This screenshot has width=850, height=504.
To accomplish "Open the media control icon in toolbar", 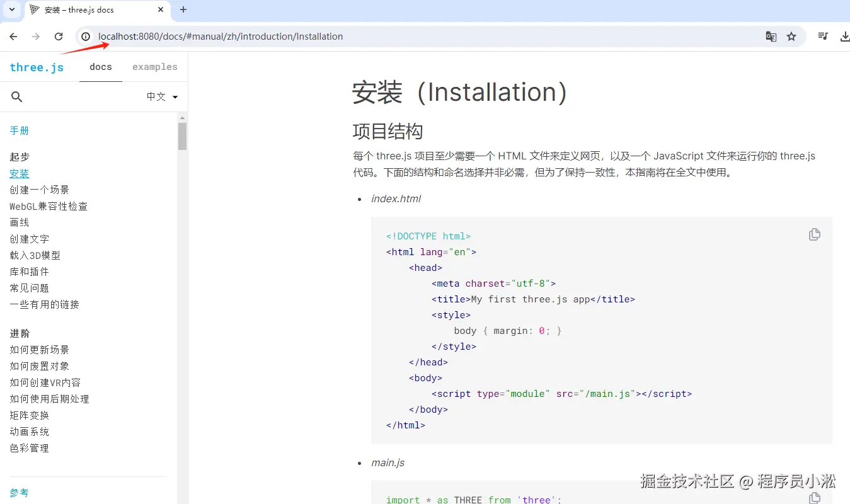I will [823, 37].
